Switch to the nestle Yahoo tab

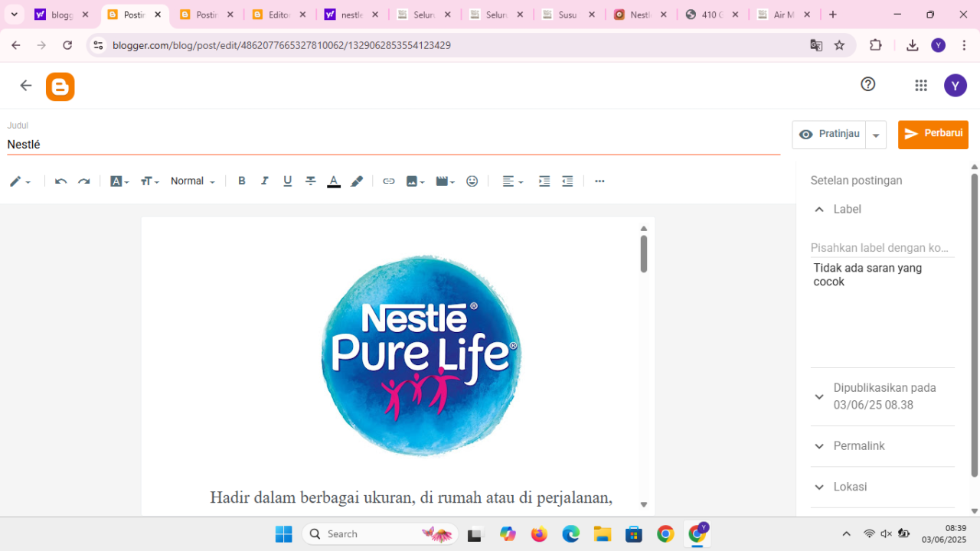[352, 15]
